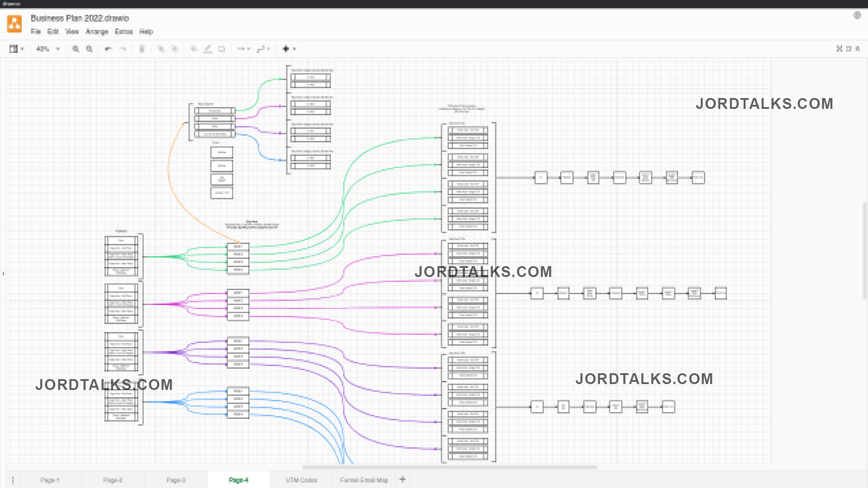Viewport: 868px width, 488px height.
Task: Click the Delete icon in the toolbar
Action: click(x=142, y=49)
